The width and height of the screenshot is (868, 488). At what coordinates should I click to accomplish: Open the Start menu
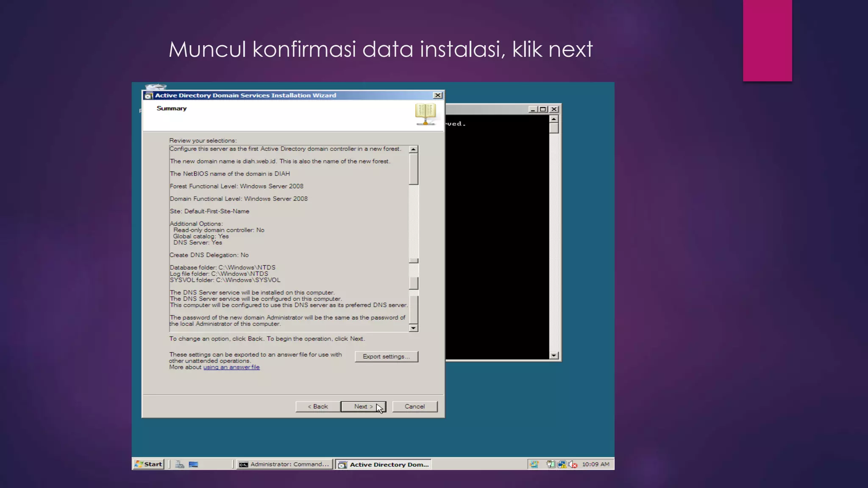coord(148,464)
